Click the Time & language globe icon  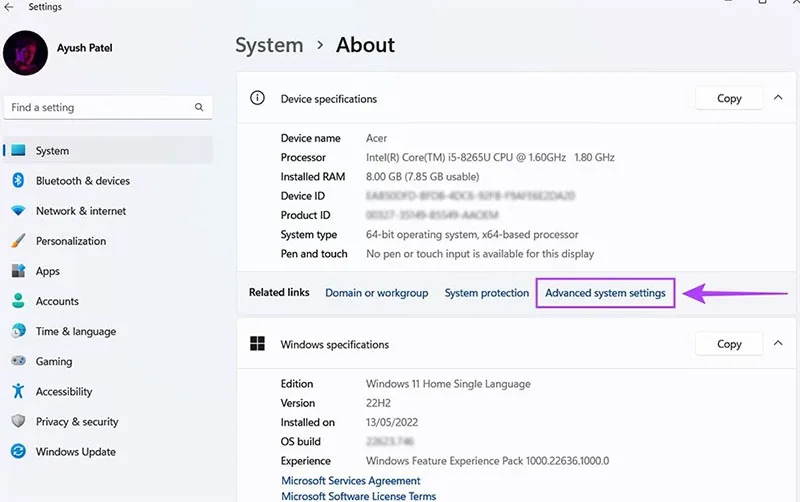pyautogui.click(x=18, y=331)
